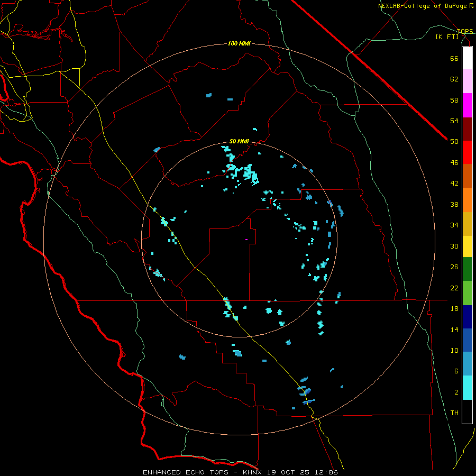
Task: Click the 54 legend value
Action: coord(454,121)
